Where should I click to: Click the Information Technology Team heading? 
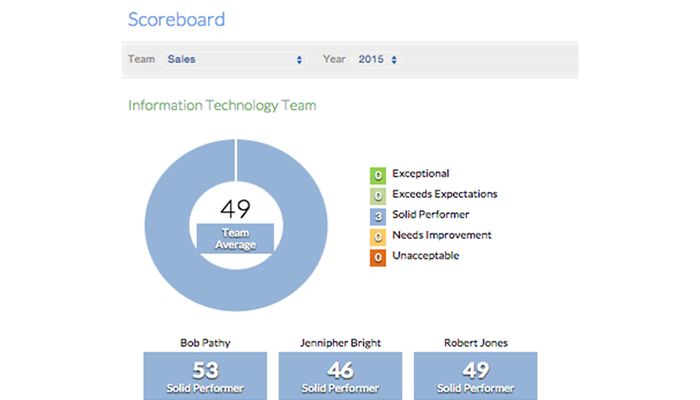222,105
